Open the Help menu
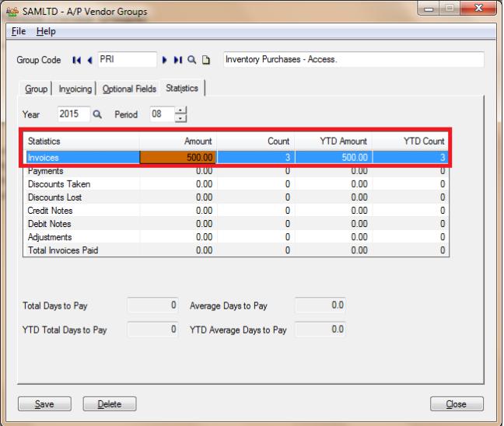The image size is (504, 426). (x=46, y=32)
